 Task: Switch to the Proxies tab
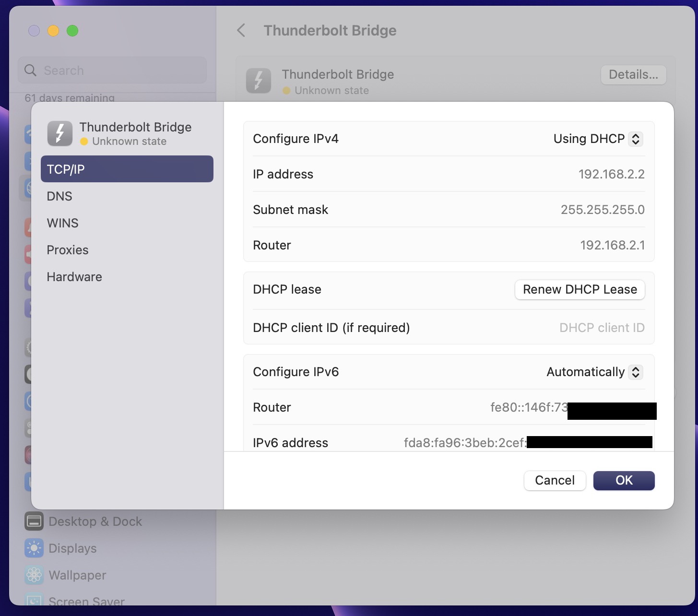tap(127, 249)
